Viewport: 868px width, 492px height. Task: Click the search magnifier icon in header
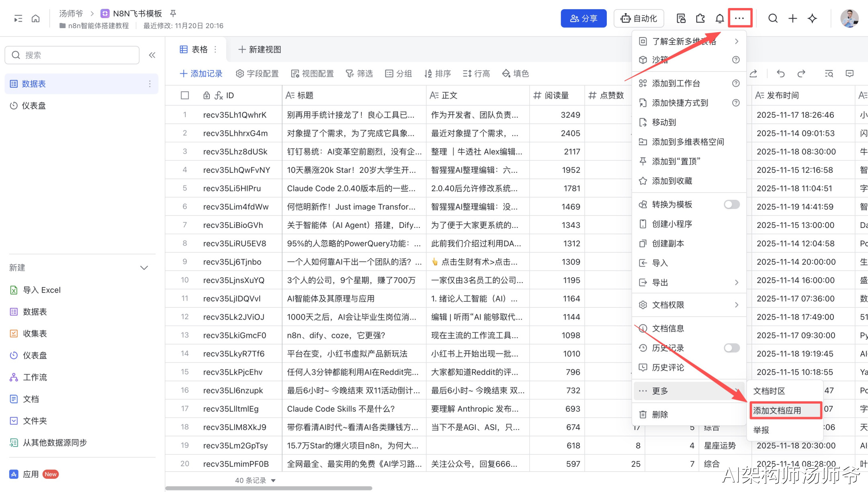(773, 18)
